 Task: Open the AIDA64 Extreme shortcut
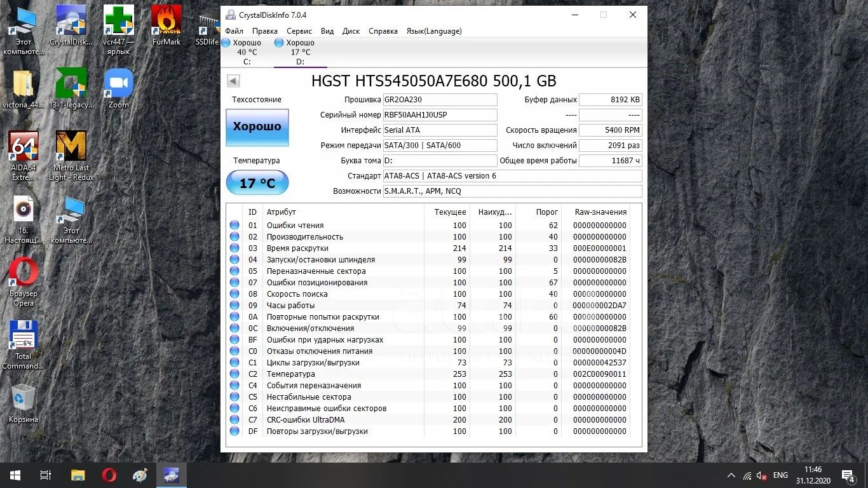tap(24, 156)
